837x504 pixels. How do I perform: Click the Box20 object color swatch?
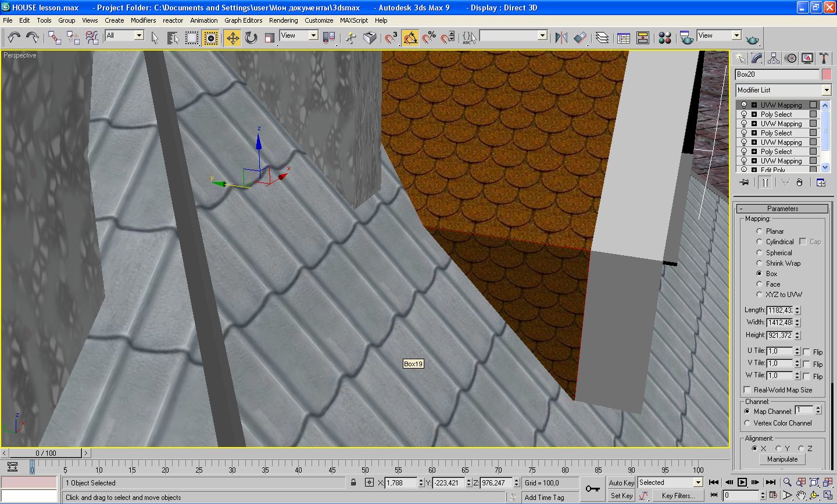tap(827, 74)
